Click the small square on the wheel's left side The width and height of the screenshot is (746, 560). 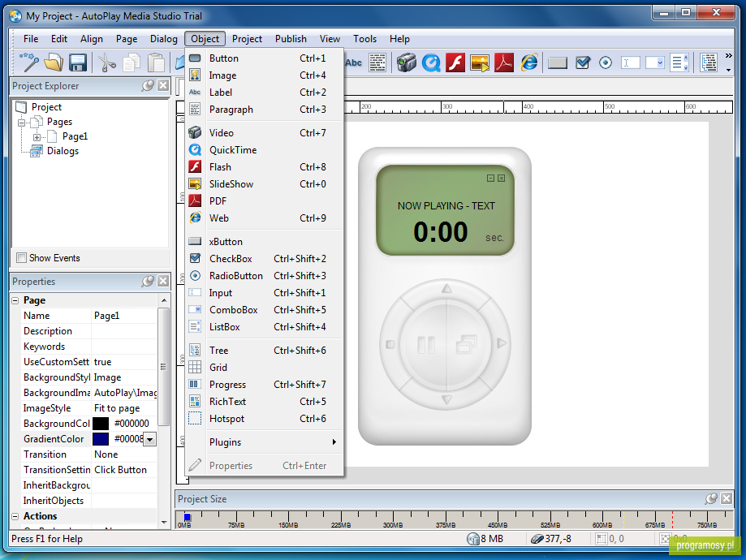click(x=390, y=343)
